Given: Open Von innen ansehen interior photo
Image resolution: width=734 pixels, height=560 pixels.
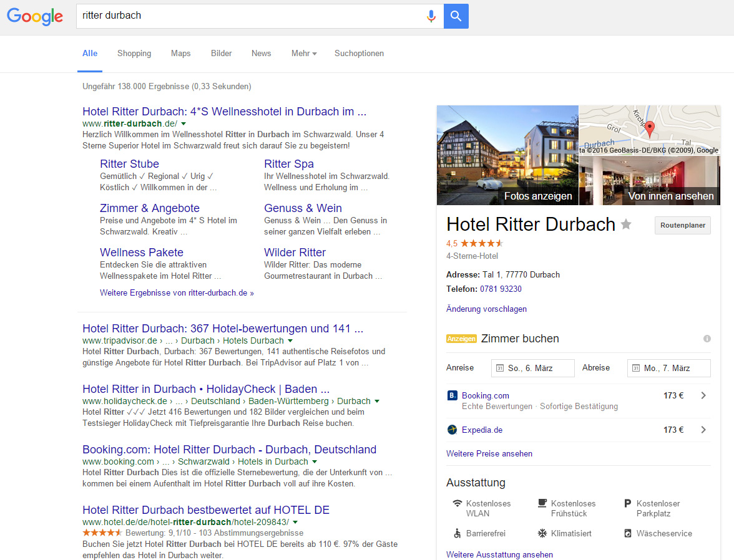Looking at the screenshot, I should point(650,181).
